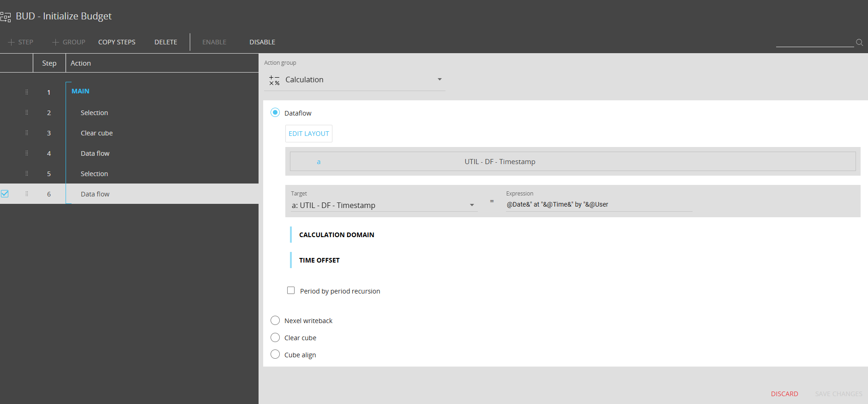Click Disable in the toolbar
Screen dimensions: 868x404
tap(262, 42)
